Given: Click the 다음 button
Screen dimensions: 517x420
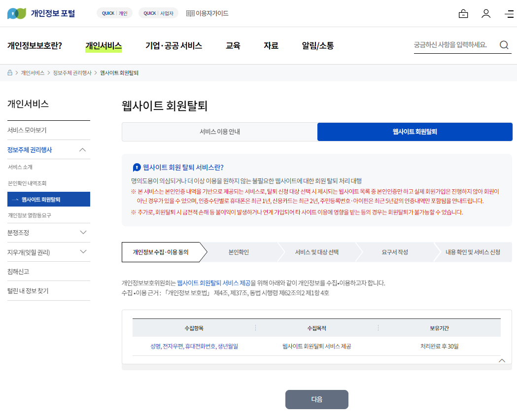Looking at the screenshot, I should tap(316, 400).
